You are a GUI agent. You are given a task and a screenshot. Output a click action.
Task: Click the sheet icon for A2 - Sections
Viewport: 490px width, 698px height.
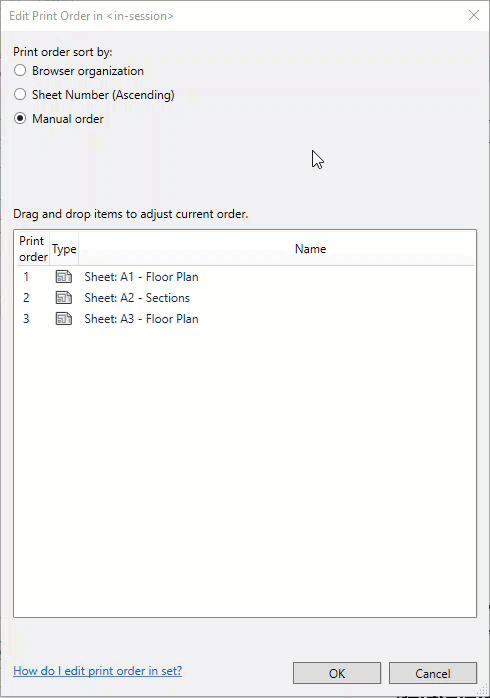point(64,297)
